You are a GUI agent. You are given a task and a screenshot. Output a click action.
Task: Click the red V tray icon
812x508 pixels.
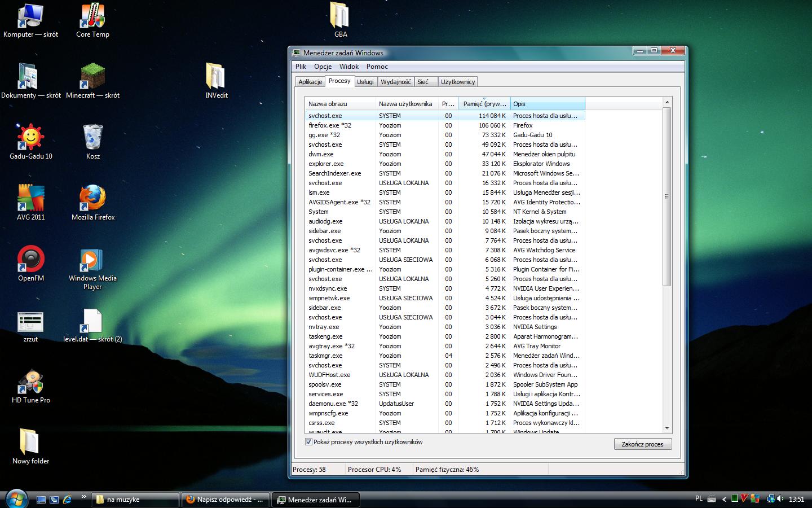point(744,498)
